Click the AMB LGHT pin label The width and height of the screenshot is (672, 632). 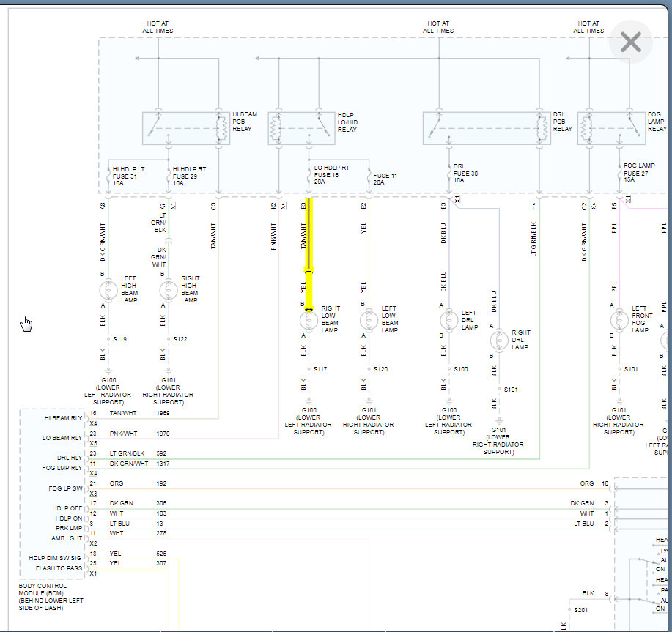[x=67, y=538]
